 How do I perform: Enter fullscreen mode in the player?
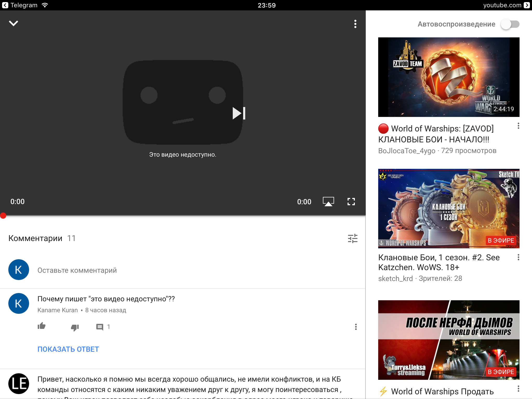tap(351, 202)
